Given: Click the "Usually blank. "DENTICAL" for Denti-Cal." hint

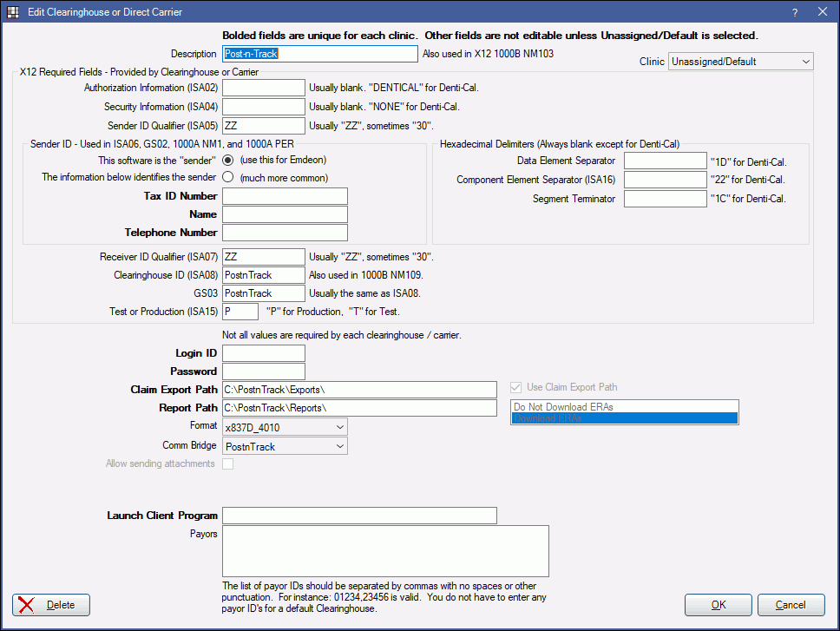Looking at the screenshot, I should [394, 88].
